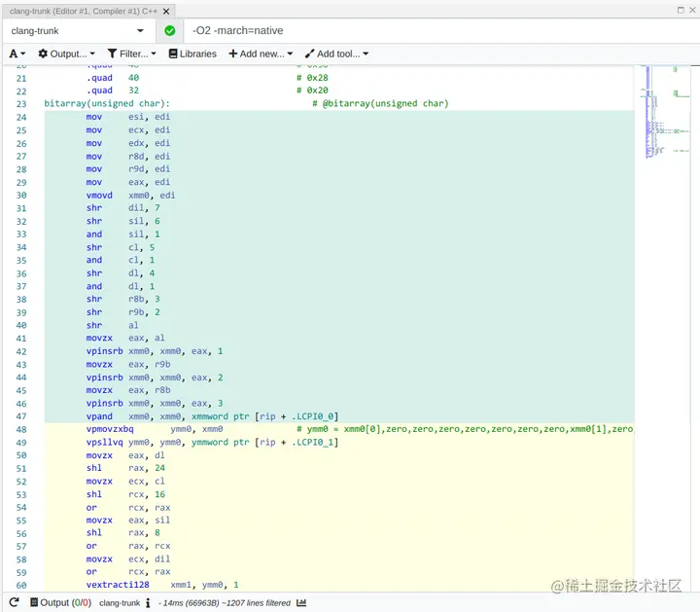Screen dimensions: 700x612
Task: Click the Libraries book button
Action: pos(192,54)
